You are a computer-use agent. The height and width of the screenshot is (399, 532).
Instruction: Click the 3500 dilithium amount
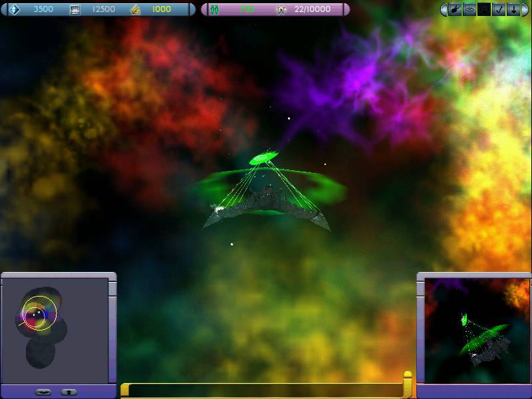43,9
